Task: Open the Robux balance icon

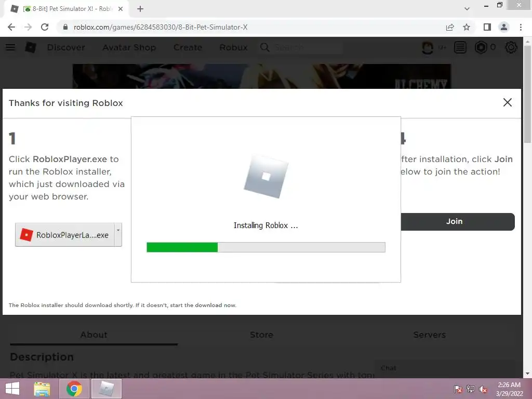Action: point(481,47)
